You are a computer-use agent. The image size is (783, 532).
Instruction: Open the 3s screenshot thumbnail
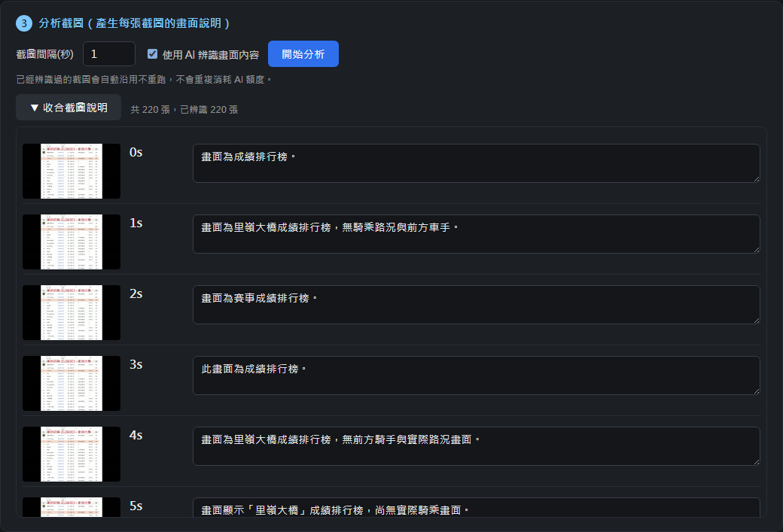(72, 383)
